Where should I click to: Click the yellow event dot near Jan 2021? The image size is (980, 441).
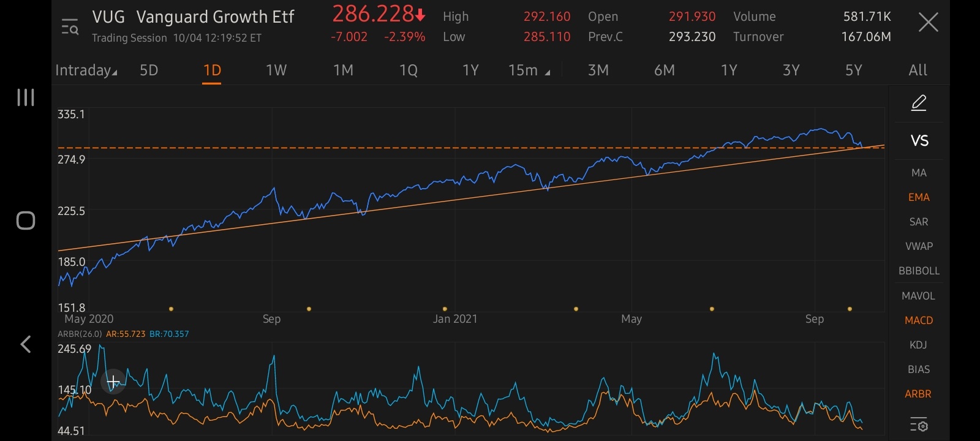click(445, 309)
